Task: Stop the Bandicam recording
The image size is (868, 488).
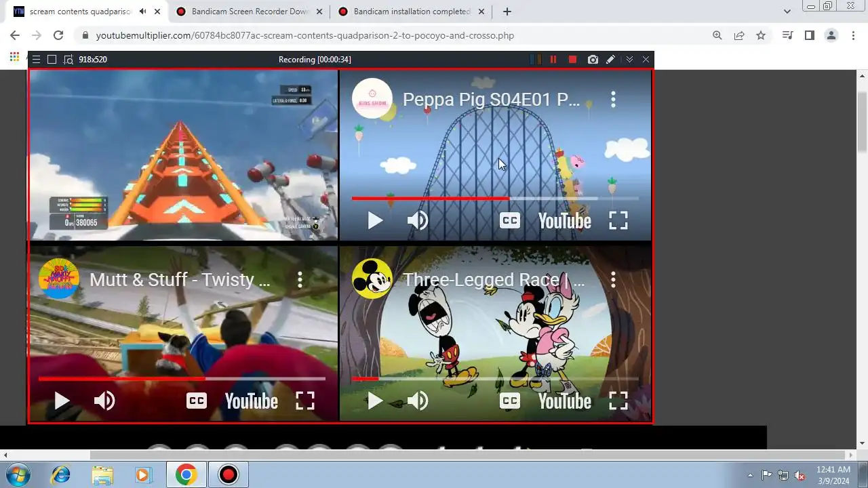Action: [x=572, y=60]
